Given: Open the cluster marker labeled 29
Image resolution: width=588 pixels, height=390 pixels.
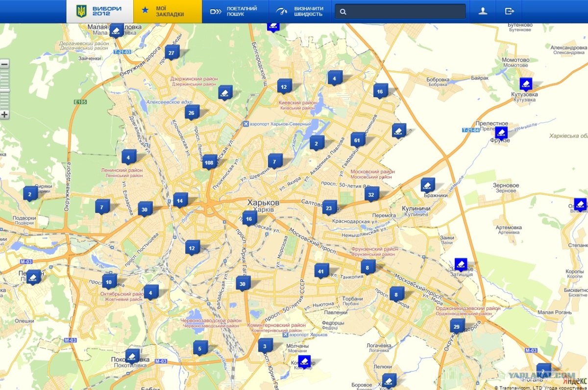Looking at the screenshot, I should click(x=457, y=326).
